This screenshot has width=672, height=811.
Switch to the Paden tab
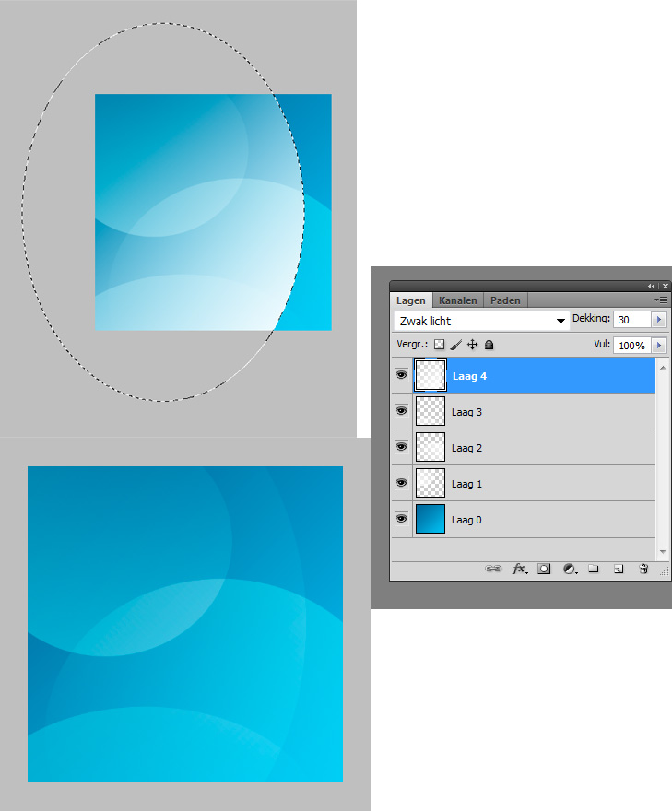coord(505,300)
